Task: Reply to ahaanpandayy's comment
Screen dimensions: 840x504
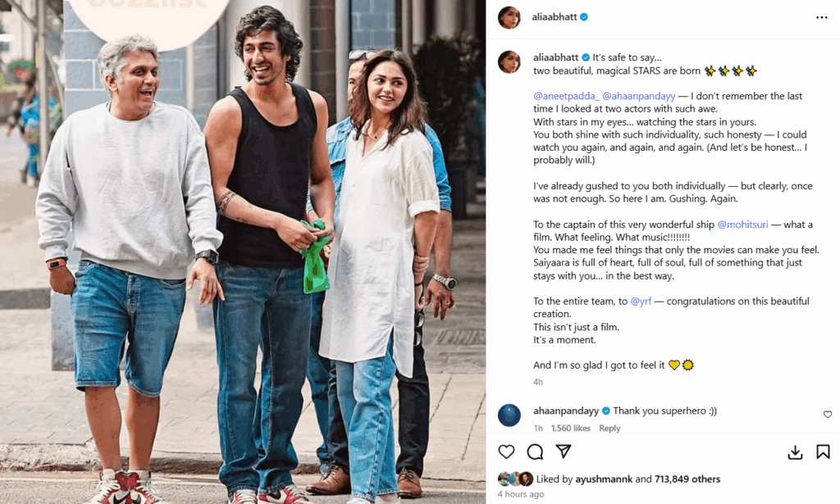Action: pos(609,428)
